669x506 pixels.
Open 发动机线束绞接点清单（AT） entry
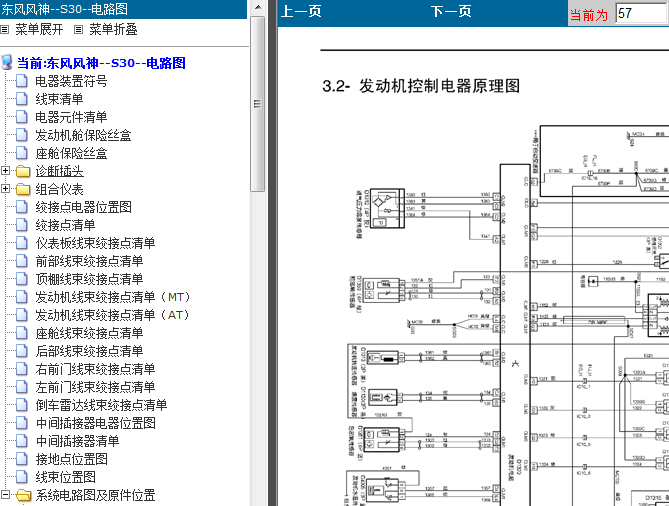113,315
